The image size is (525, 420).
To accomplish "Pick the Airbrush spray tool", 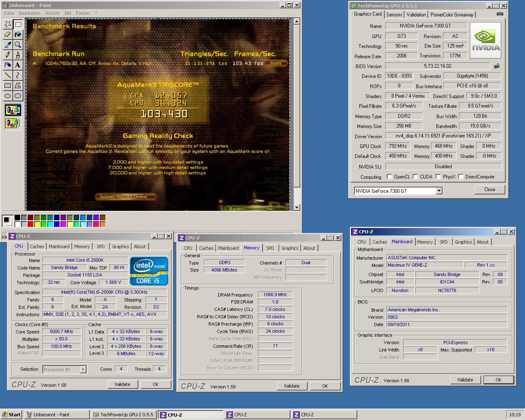I will pyautogui.click(x=8, y=65).
